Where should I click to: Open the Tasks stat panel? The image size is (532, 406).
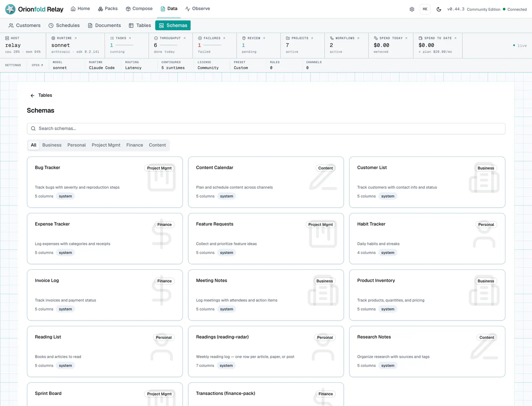[127, 45]
